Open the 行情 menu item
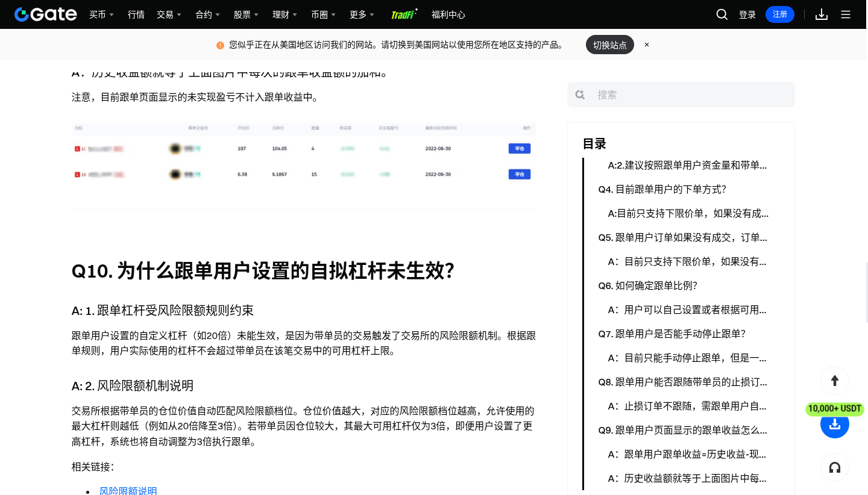This screenshot has height=495, width=868. (136, 14)
